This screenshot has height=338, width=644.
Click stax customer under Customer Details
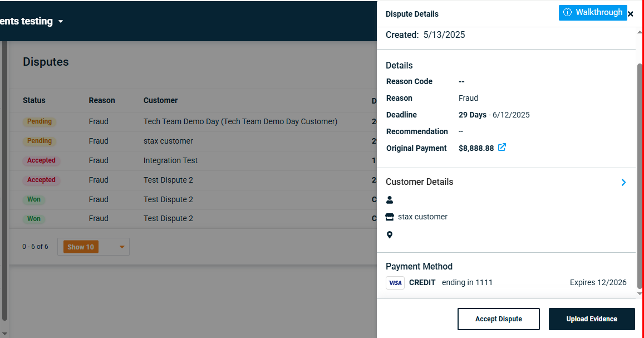pos(422,217)
